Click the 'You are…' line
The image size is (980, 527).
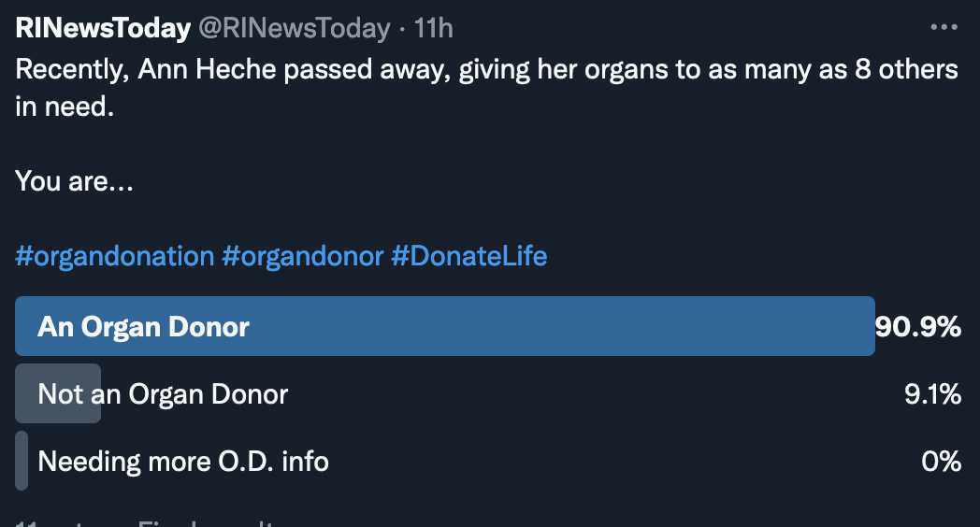pyautogui.click(x=74, y=181)
